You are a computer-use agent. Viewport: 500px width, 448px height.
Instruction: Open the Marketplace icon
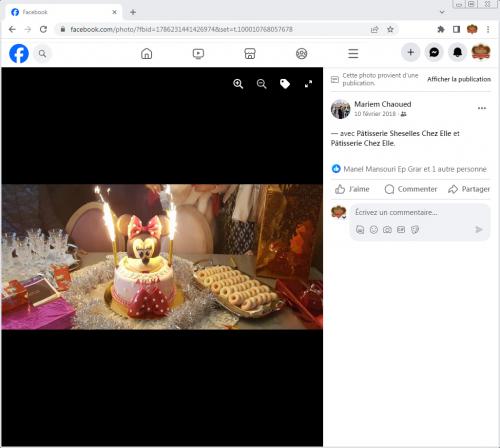coord(250,53)
